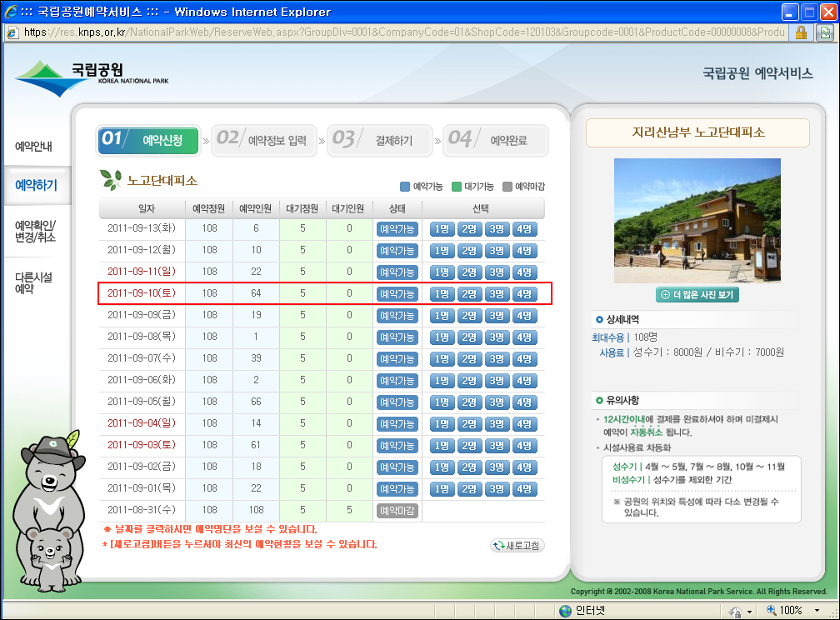Click the Internet Explorer icon in title bar
The image size is (840, 620).
pos(12,12)
